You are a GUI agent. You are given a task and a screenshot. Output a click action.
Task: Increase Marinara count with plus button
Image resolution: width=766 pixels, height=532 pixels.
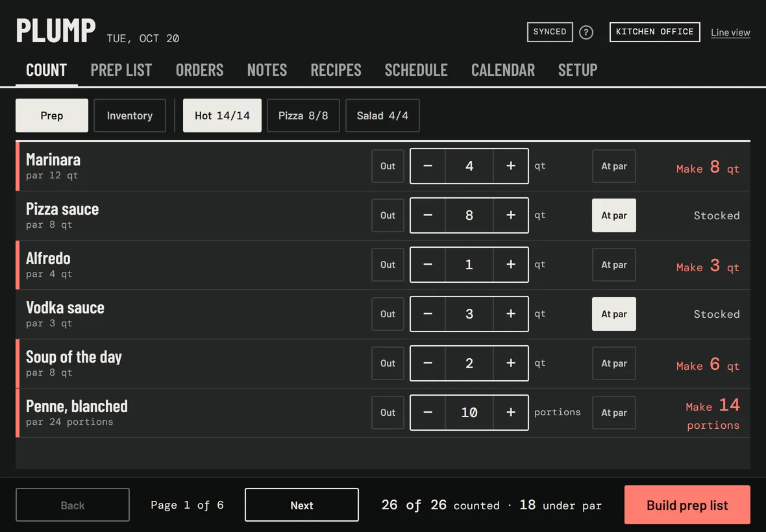click(510, 166)
